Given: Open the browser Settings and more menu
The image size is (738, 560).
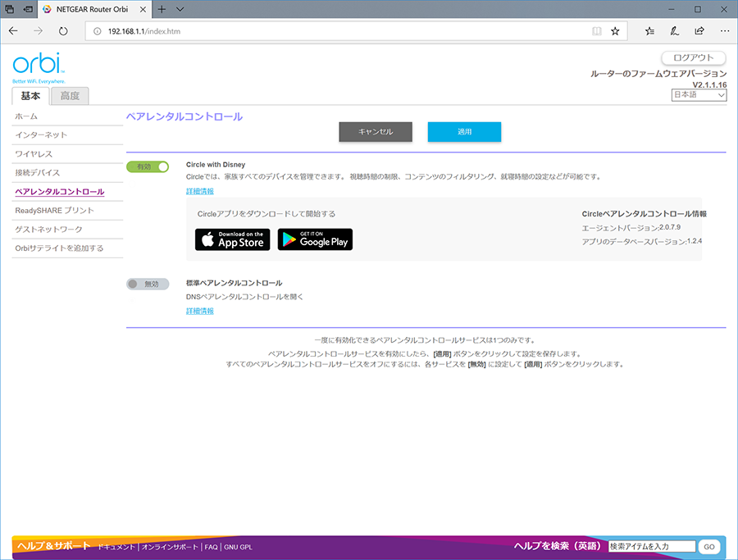Looking at the screenshot, I should point(723,31).
